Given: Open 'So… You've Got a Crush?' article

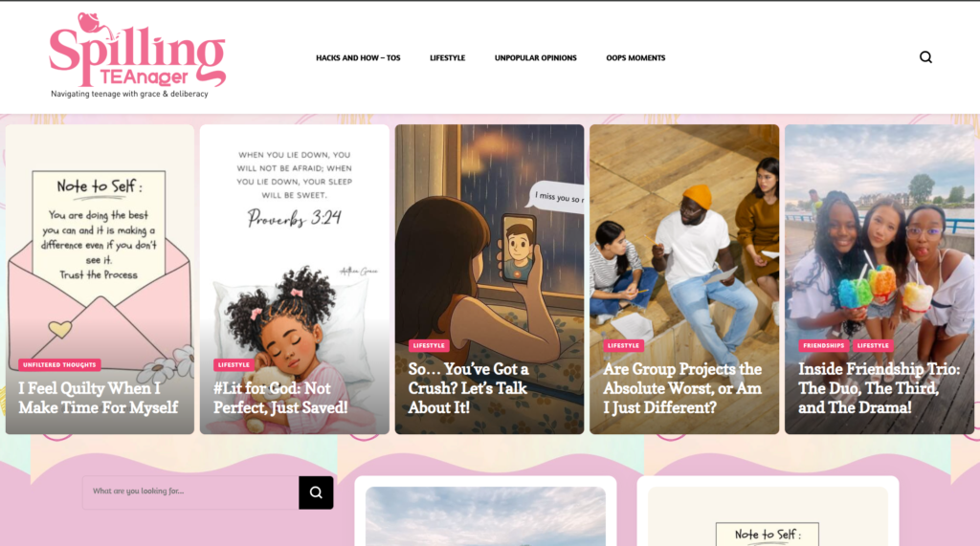Looking at the screenshot, I should [x=469, y=388].
